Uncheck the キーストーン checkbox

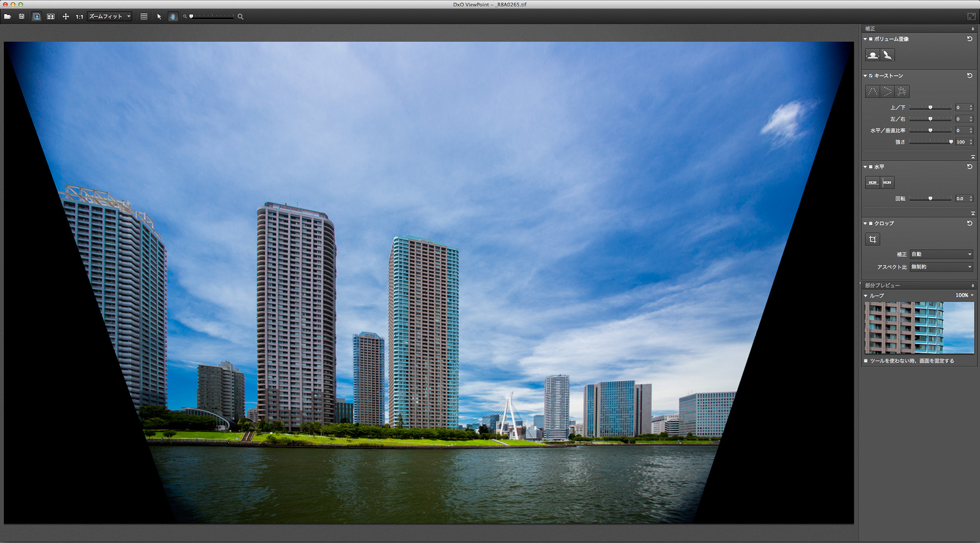pos(871,75)
